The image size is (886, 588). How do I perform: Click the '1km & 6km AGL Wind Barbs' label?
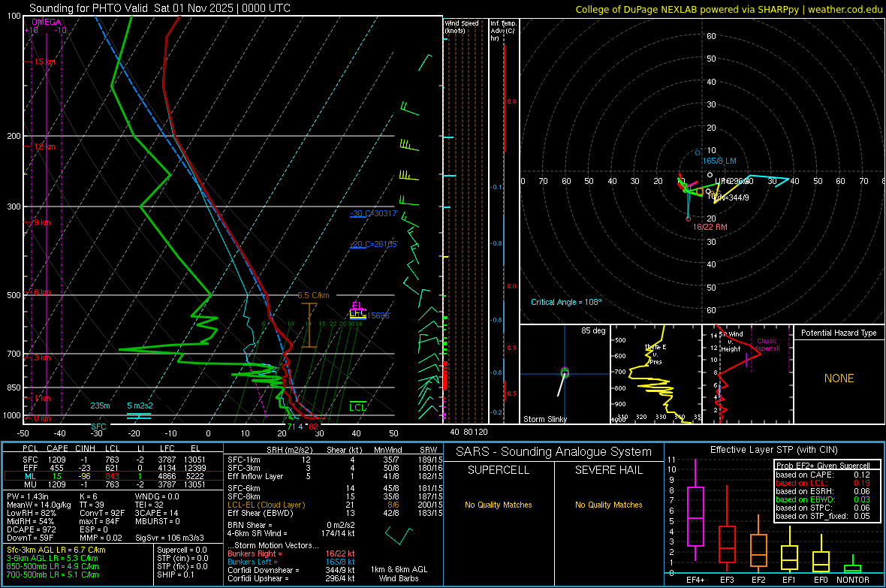[399, 574]
